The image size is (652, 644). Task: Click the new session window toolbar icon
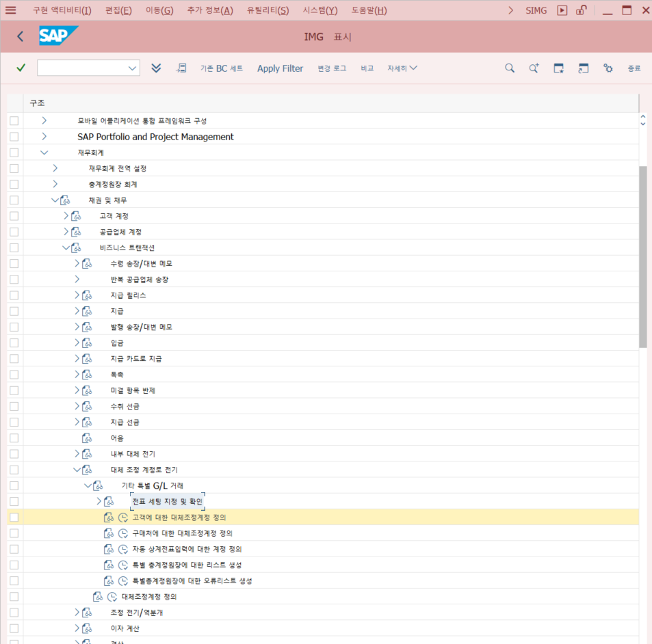584,68
